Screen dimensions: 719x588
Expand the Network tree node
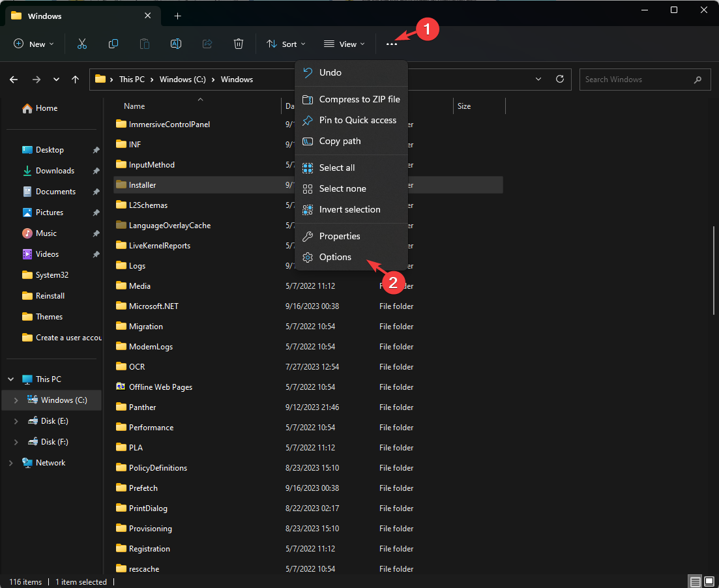pyautogui.click(x=10, y=463)
